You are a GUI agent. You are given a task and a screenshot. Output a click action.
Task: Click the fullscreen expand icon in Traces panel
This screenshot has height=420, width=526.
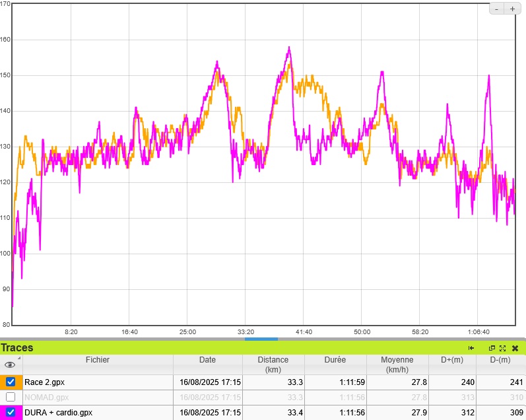(x=502, y=348)
